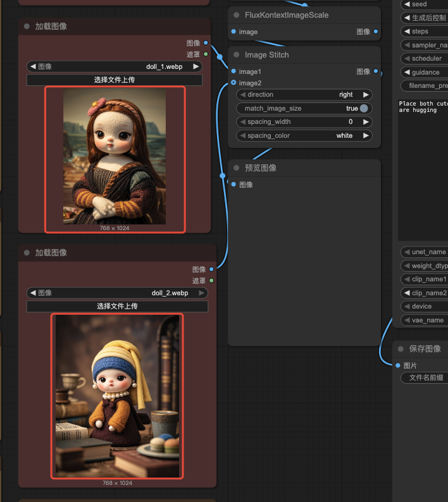The image size is (448, 502).
Task: Click the Image Stitch node title
Action: tap(266, 55)
